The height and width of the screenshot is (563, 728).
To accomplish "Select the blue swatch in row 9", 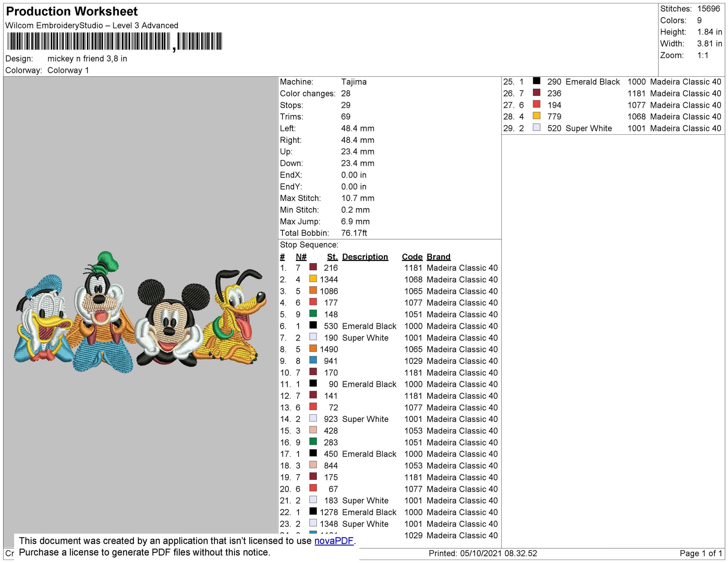I will 313,360.
